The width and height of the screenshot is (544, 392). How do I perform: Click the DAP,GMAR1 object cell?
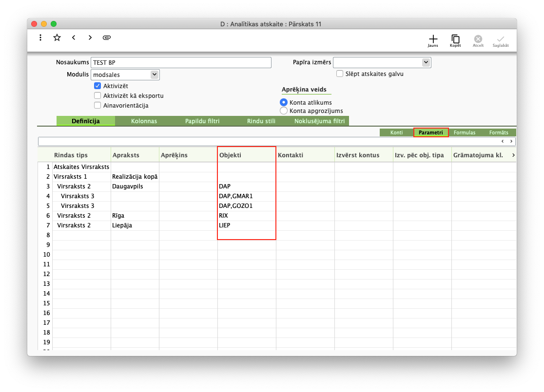coord(247,196)
